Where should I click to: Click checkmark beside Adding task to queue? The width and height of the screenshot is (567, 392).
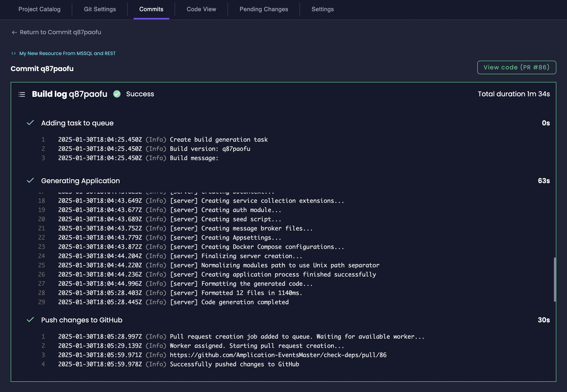click(x=30, y=123)
